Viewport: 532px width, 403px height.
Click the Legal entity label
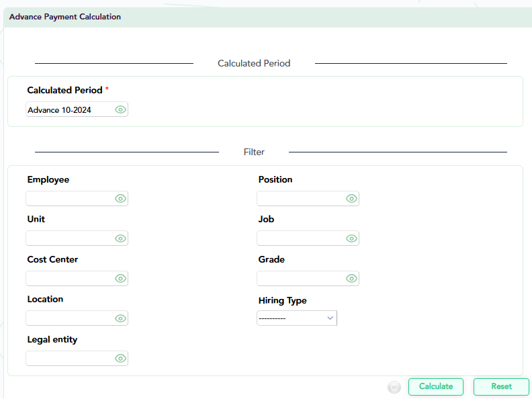tap(52, 340)
